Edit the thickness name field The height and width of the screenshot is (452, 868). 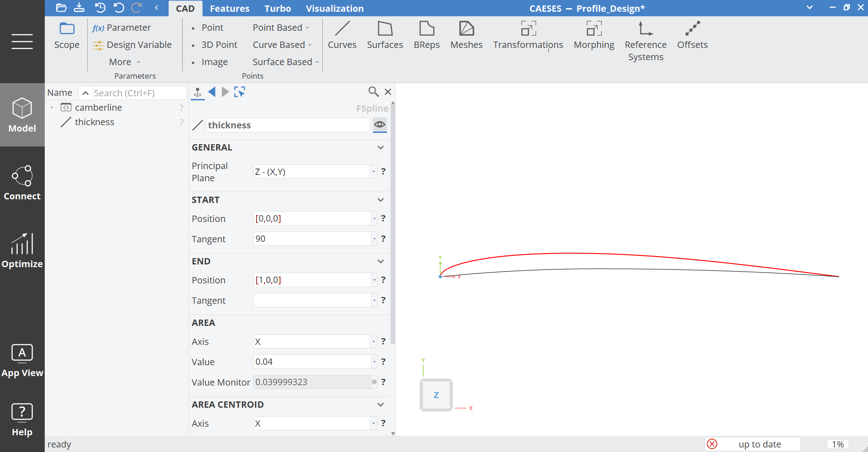288,125
